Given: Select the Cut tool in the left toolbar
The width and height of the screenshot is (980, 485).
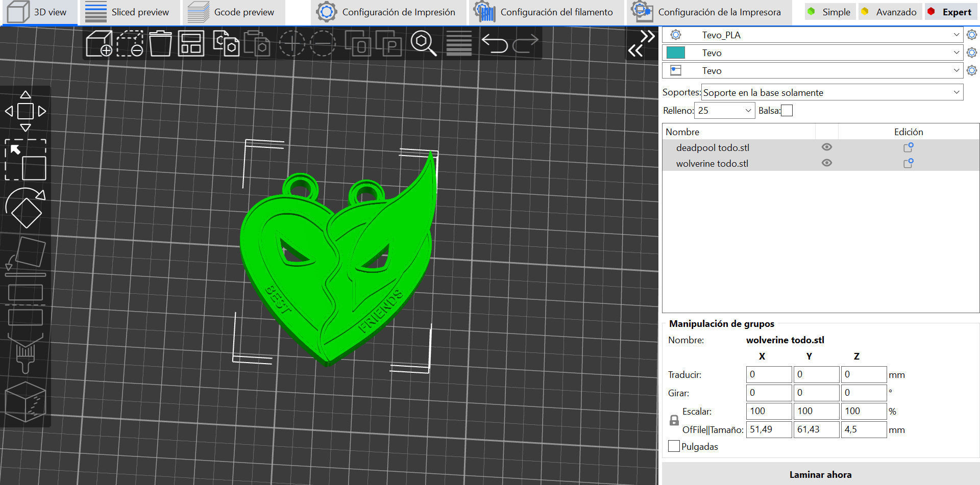Looking at the screenshot, I should (26, 304).
